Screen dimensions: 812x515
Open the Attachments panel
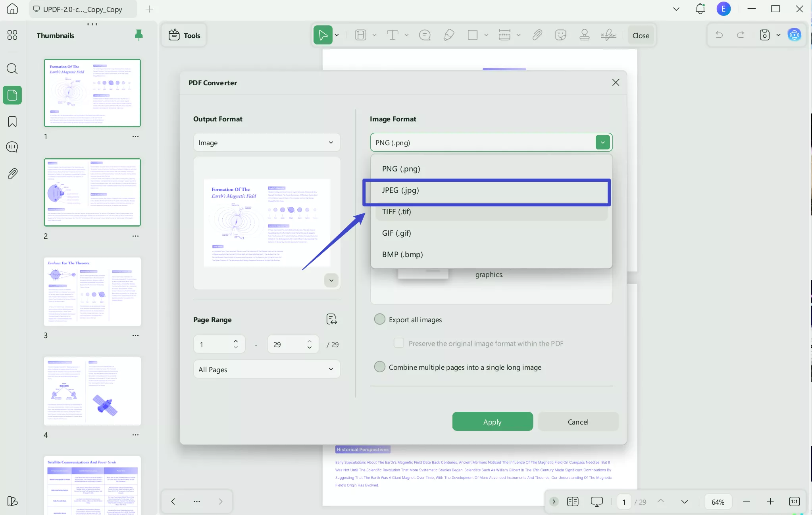point(12,173)
